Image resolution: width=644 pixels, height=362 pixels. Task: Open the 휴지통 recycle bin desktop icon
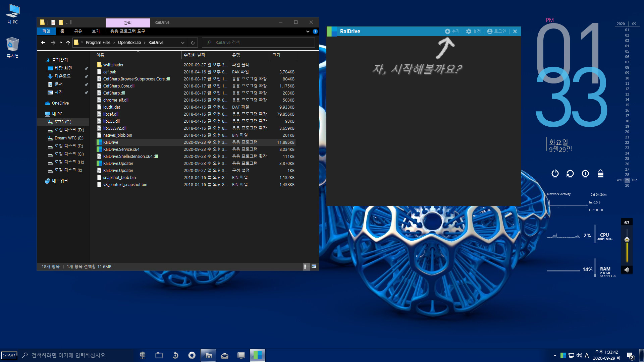13,47
